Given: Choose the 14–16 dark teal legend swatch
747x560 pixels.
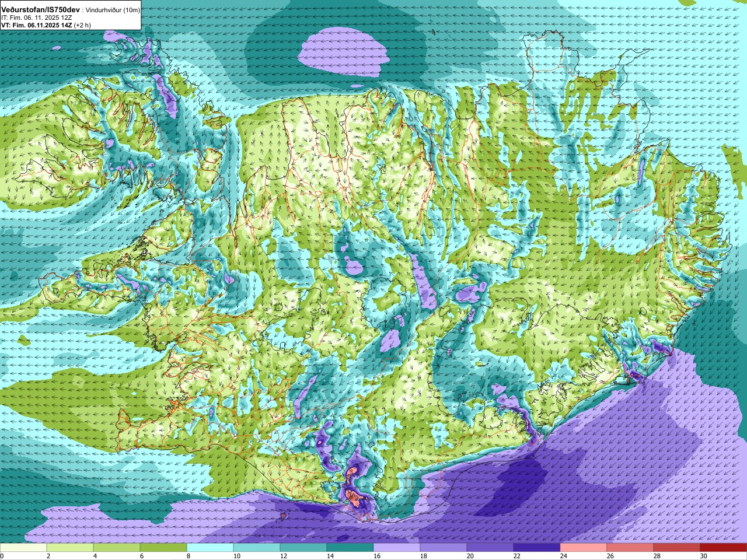Looking at the screenshot, I should pos(350,548).
